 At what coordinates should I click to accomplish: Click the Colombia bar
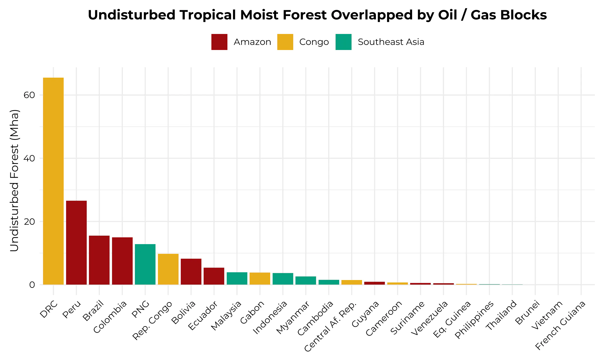coord(122,261)
